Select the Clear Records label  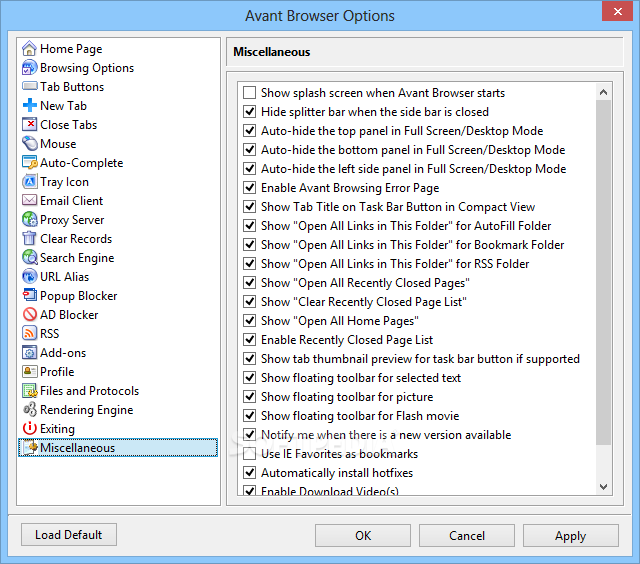[76, 238]
